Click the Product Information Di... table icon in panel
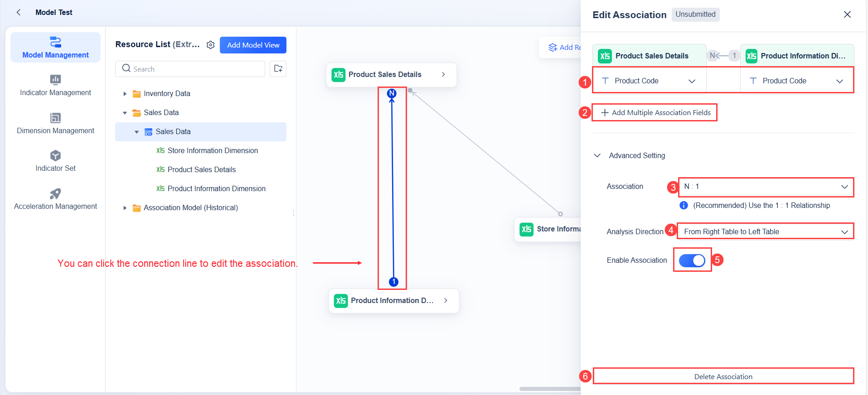 tap(752, 56)
